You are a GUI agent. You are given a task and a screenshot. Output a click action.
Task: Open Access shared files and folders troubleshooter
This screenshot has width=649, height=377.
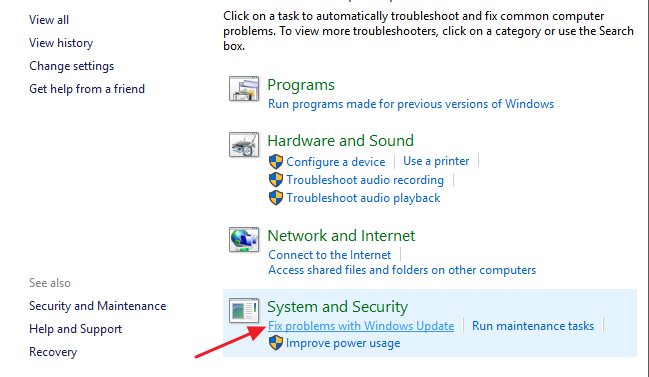402,270
